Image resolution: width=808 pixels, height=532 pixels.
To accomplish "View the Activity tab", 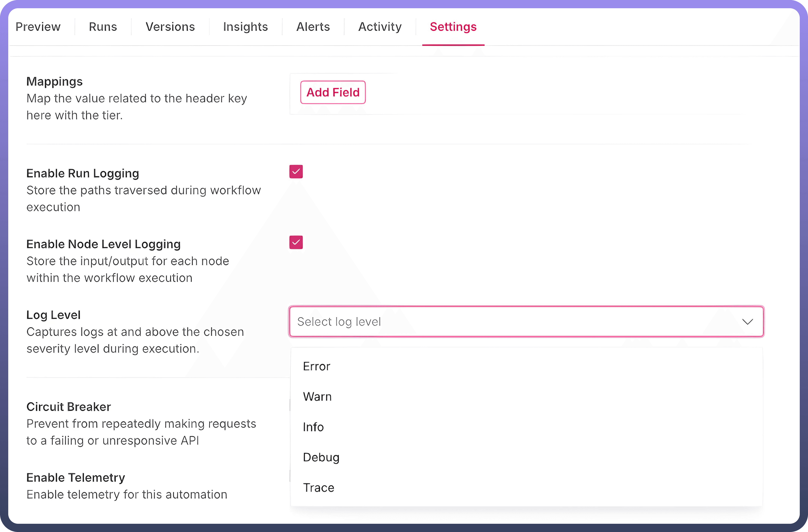I will [x=380, y=27].
